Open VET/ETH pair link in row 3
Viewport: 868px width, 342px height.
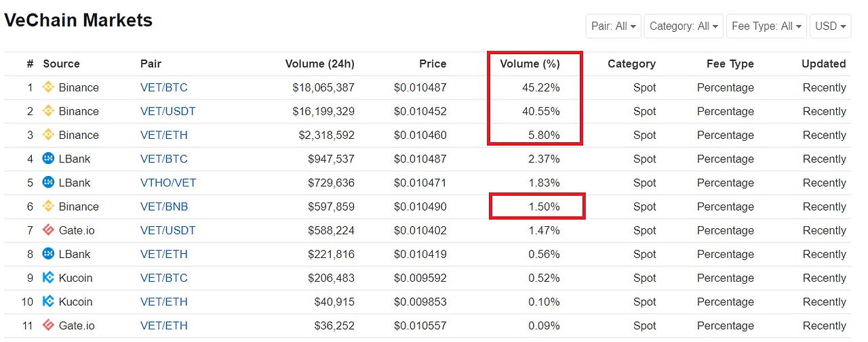coord(163,135)
